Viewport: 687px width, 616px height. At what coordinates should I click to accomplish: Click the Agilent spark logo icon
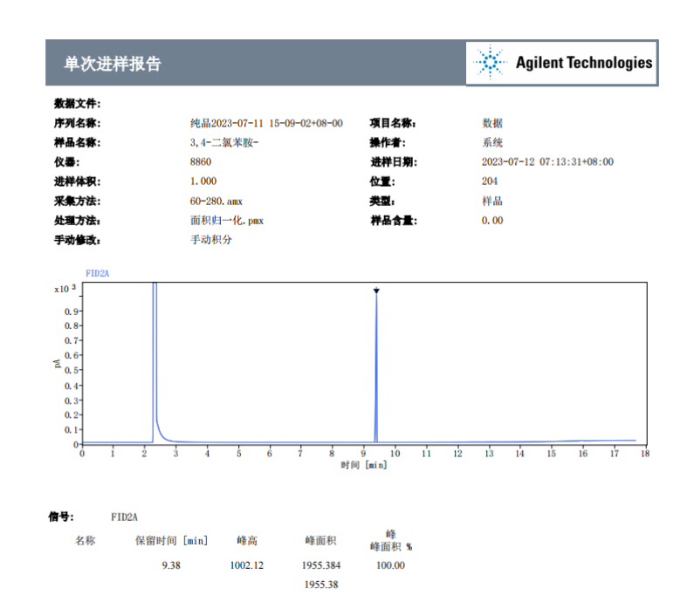coord(490,62)
